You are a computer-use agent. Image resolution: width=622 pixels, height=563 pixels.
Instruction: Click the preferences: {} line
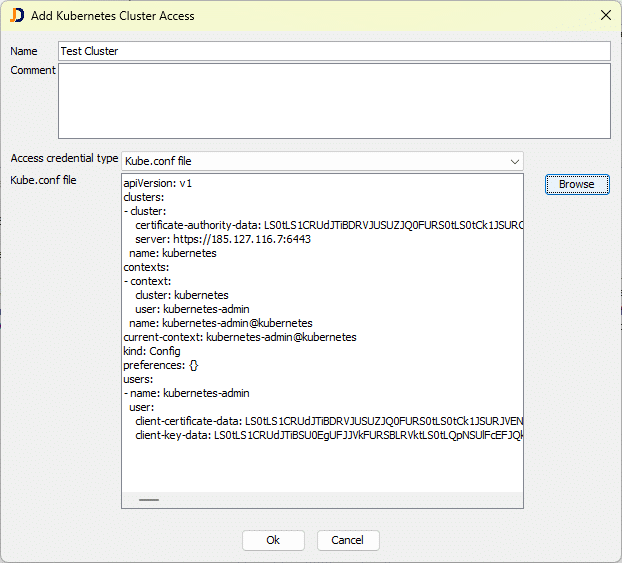point(161,366)
